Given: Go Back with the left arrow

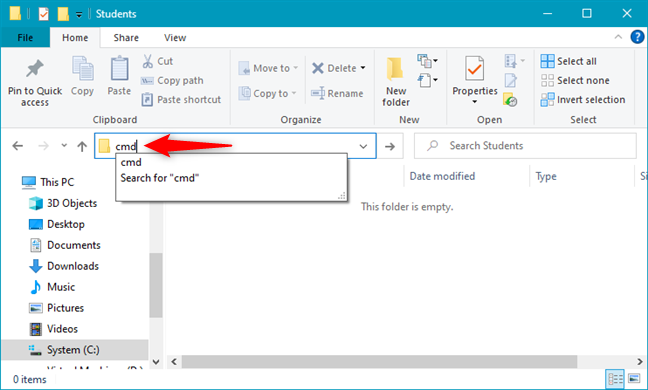Looking at the screenshot, I should (18, 146).
